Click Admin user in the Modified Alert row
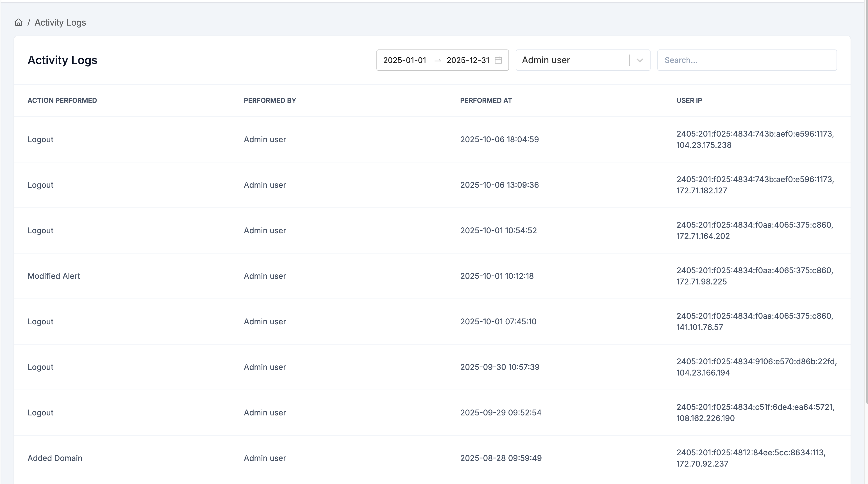Image resolution: width=868 pixels, height=484 pixels. [x=265, y=276]
